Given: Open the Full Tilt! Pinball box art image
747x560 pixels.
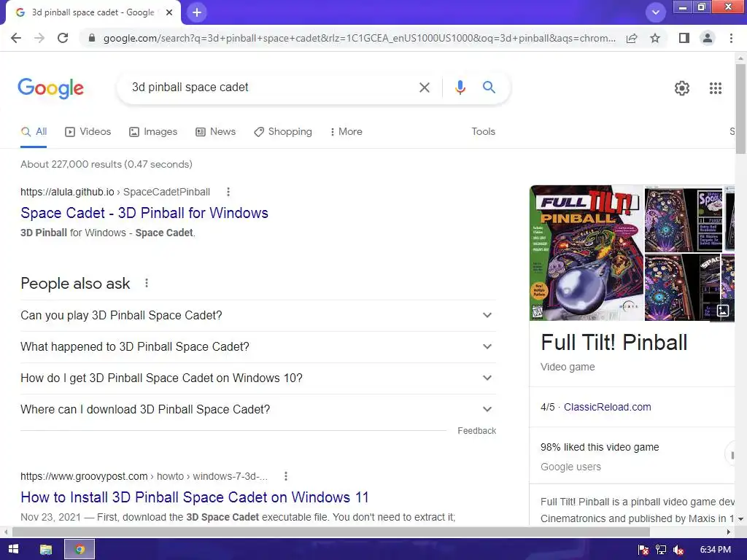Looking at the screenshot, I should [587, 253].
